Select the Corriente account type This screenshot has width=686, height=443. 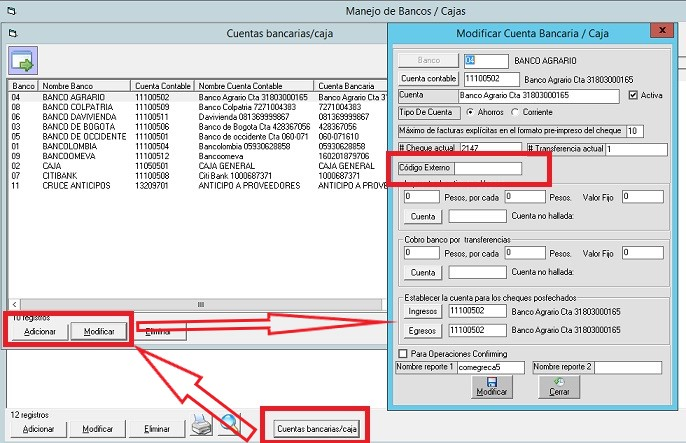[517, 113]
